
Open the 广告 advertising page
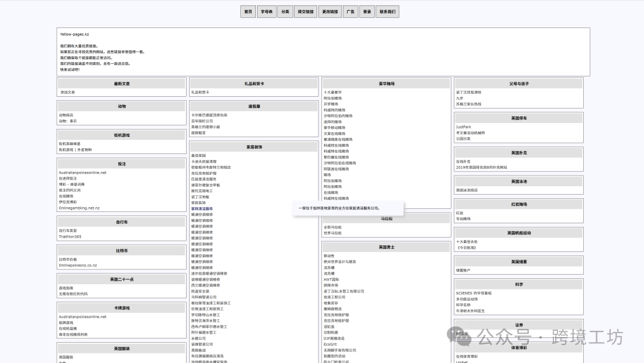click(x=350, y=11)
